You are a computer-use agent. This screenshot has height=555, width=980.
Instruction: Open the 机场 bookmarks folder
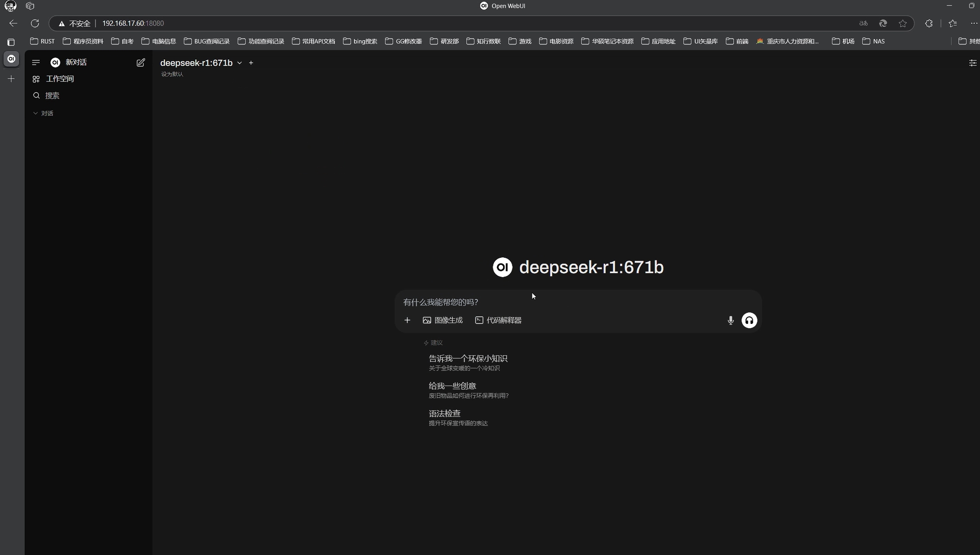[843, 42]
